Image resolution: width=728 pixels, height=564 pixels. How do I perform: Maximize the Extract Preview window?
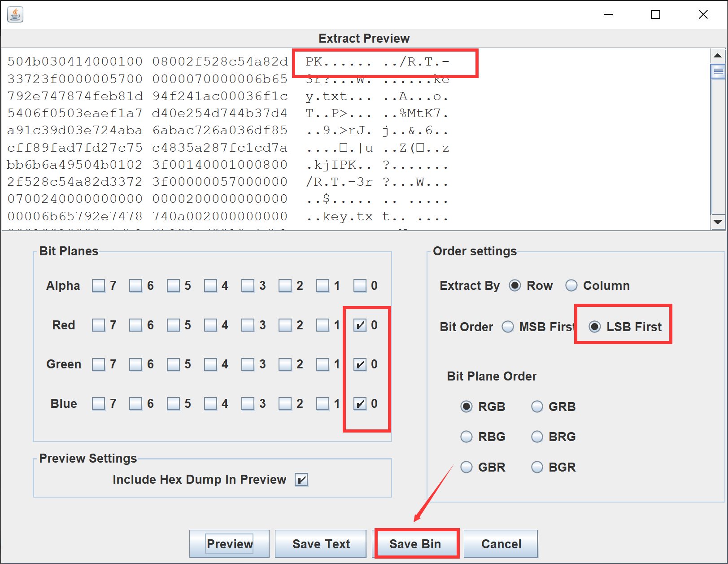click(656, 14)
